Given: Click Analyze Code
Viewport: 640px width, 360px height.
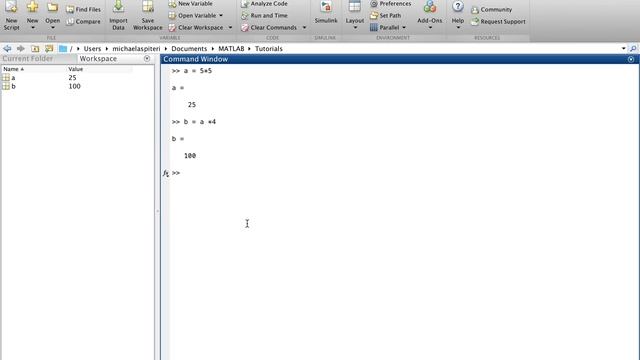Looking at the screenshot, I should click(x=264, y=4).
